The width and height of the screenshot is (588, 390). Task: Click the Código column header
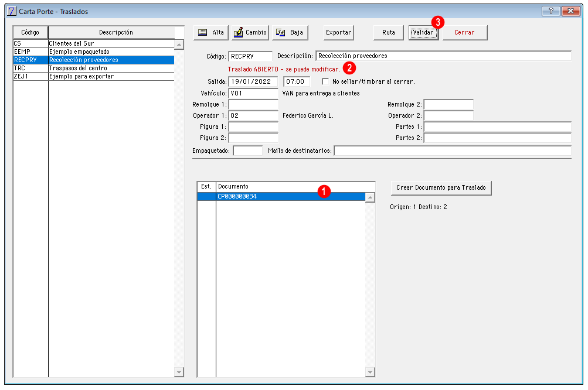click(x=30, y=32)
